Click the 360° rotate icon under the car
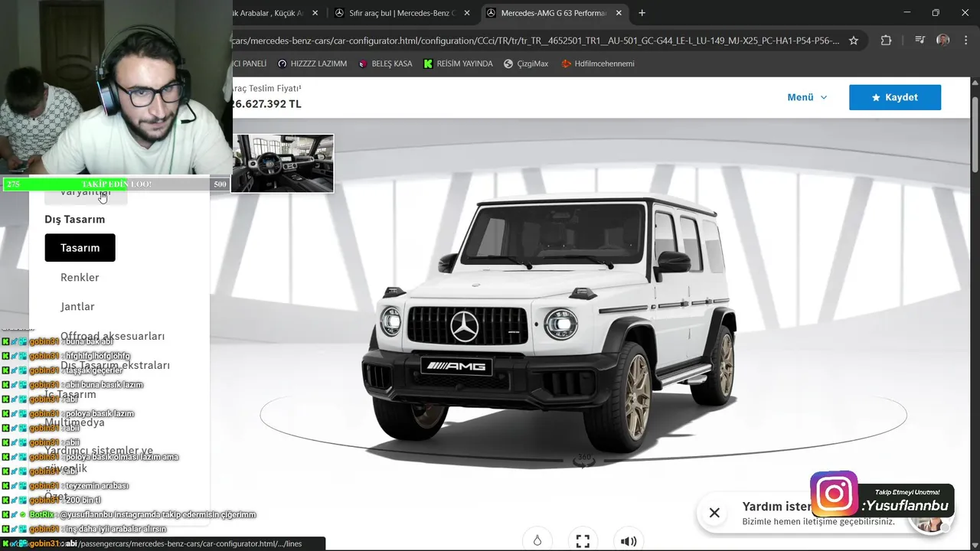The image size is (980, 551). pos(584,459)
